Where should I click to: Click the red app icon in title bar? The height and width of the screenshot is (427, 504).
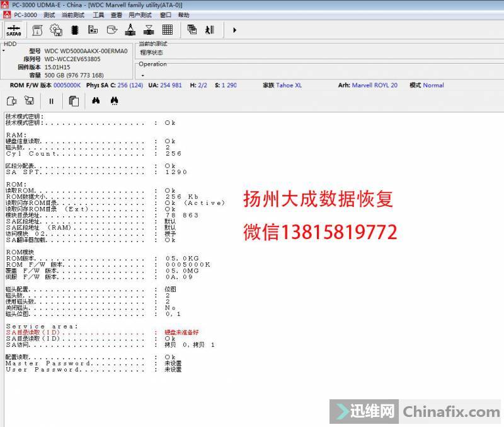pyautogui.click(x=5, y=5)
